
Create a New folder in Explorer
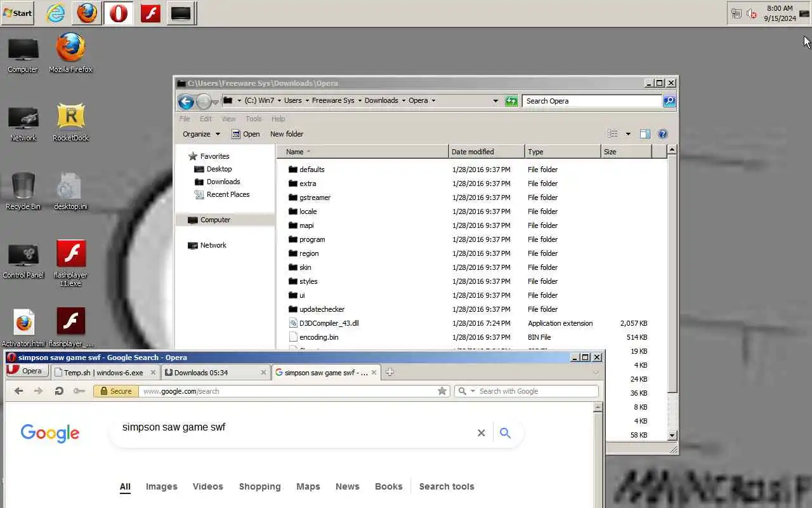[x=287, y=134]
